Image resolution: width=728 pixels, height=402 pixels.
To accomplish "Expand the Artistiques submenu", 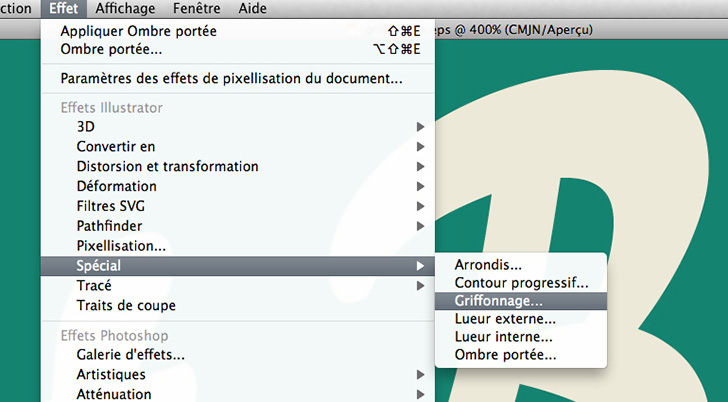I will (238, 375).
